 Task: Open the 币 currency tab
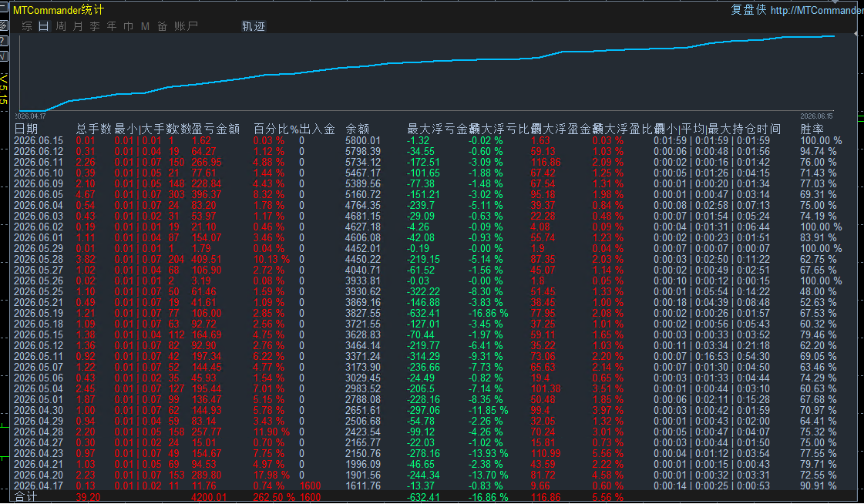click(129, 26)
